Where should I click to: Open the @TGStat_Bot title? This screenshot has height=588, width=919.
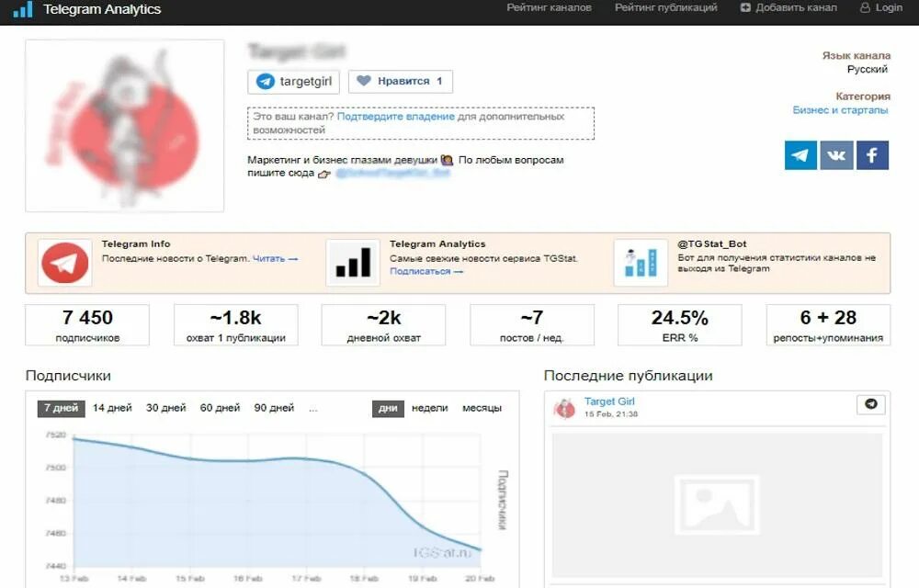tap(712, 243)
